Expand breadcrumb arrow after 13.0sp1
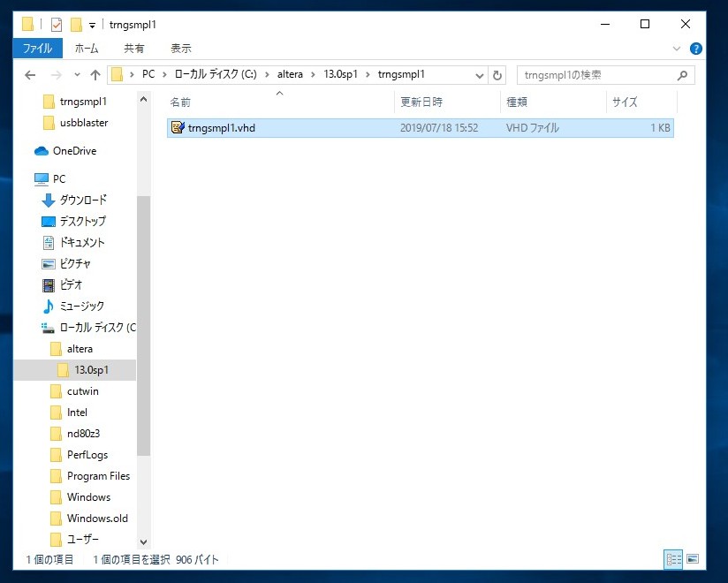The height and width of the screenshot is (583, 728). 368,75
